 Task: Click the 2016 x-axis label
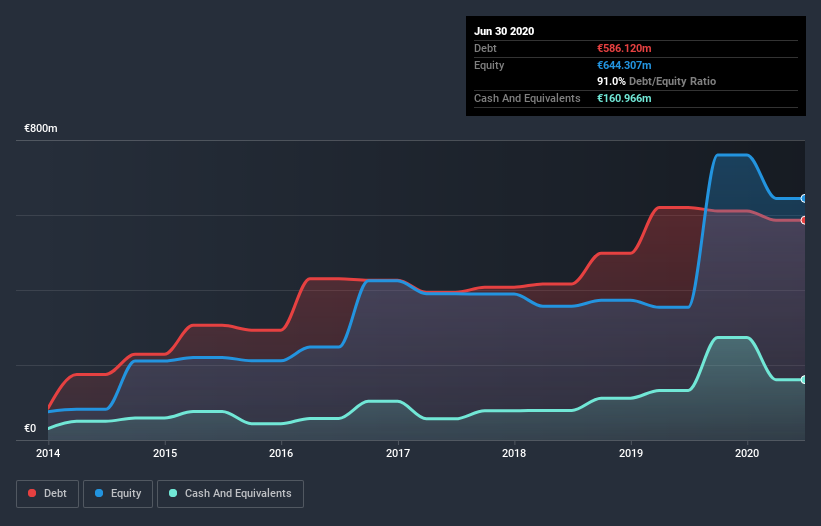pyautogui.click(x=281, y=453)
